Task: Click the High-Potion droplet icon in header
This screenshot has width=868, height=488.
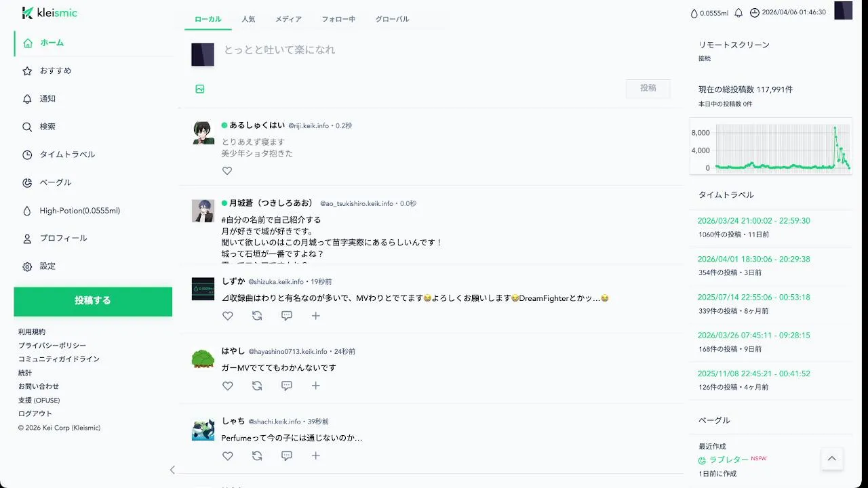Action: coord(694,13)
